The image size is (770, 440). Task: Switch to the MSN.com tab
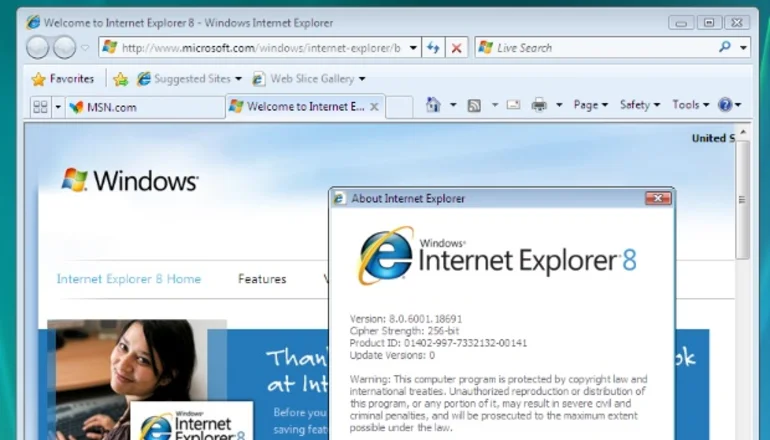pyautogui.click(x=145, y=107)
